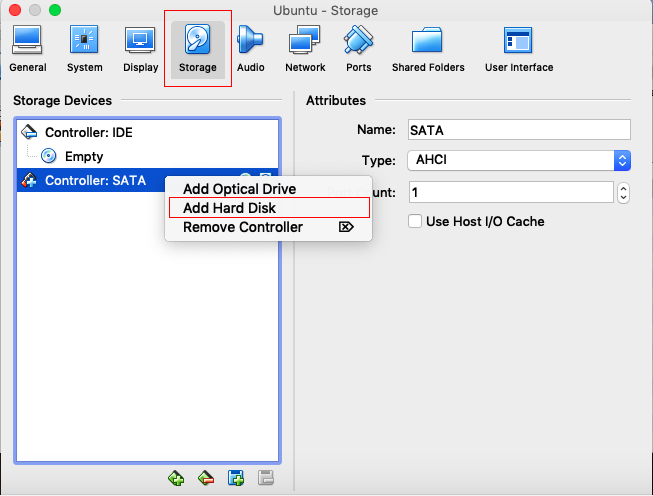Open the Display settings tab
This screenshot has width=653, height=496.
point(140,49)
